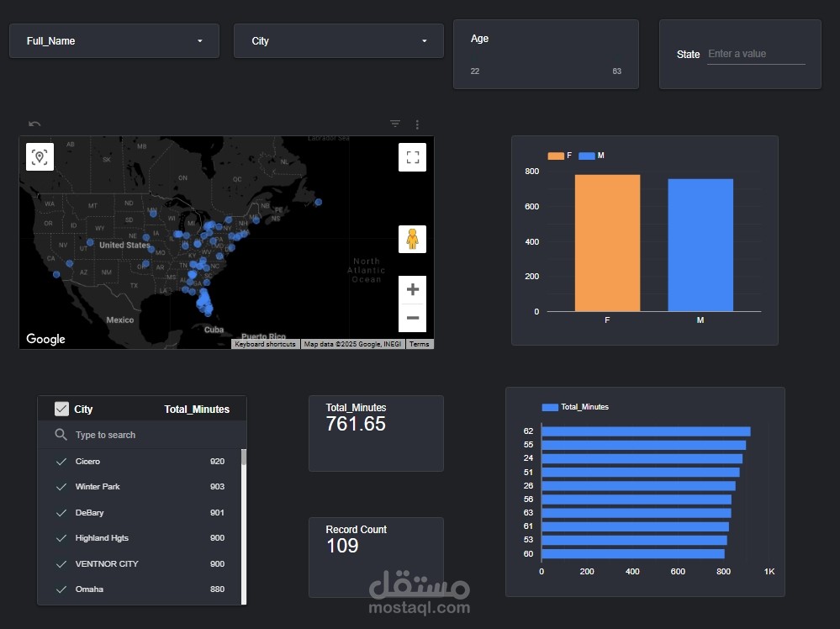Select the Street View pegman icon

point(413,239)
